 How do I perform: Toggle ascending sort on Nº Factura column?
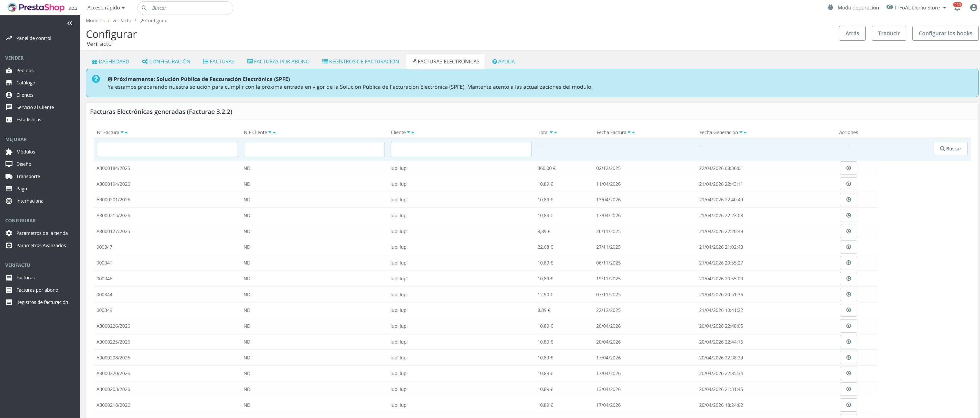tap(127, 132)
